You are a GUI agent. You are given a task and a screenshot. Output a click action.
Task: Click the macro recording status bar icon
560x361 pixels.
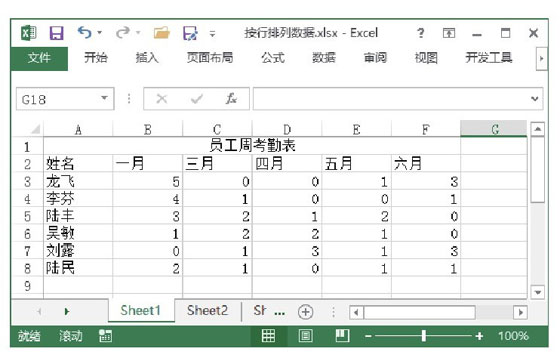105,336
